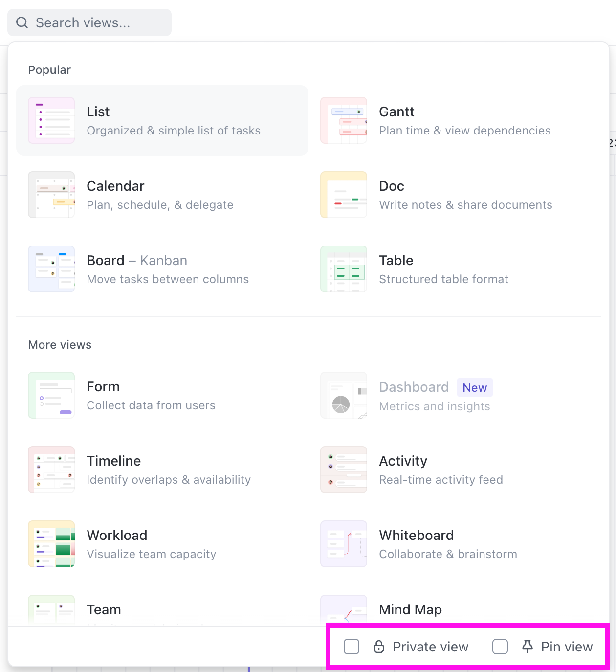Click the lock icon next to Private view
This screenshot has width=616, height=672.
point(379,647)
